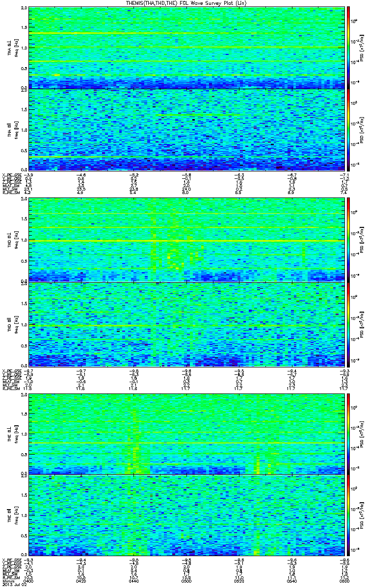Click the X_RE_GSE row label under the THE panels
The width and height of the screenshot is (368, 588).
coord(11,560)
